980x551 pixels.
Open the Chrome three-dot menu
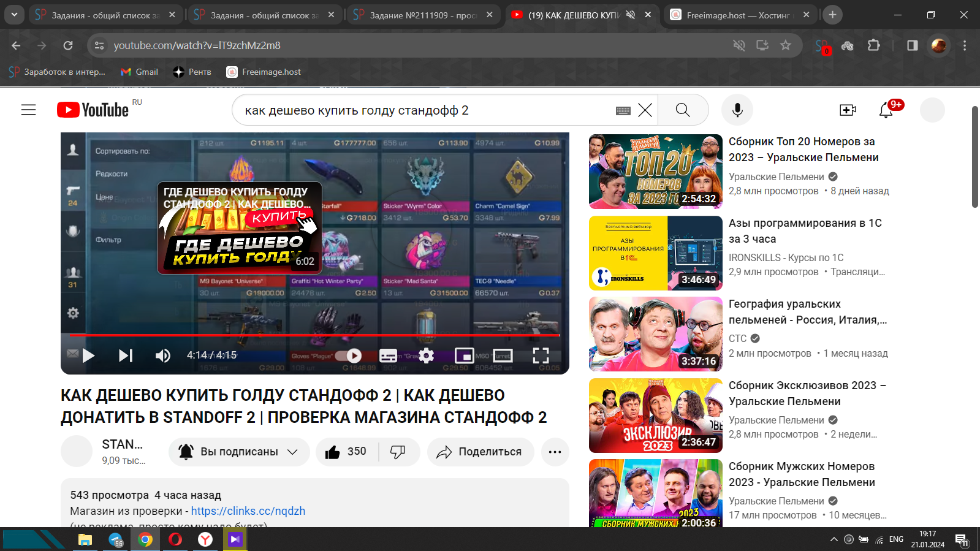[x=965, y=45]
